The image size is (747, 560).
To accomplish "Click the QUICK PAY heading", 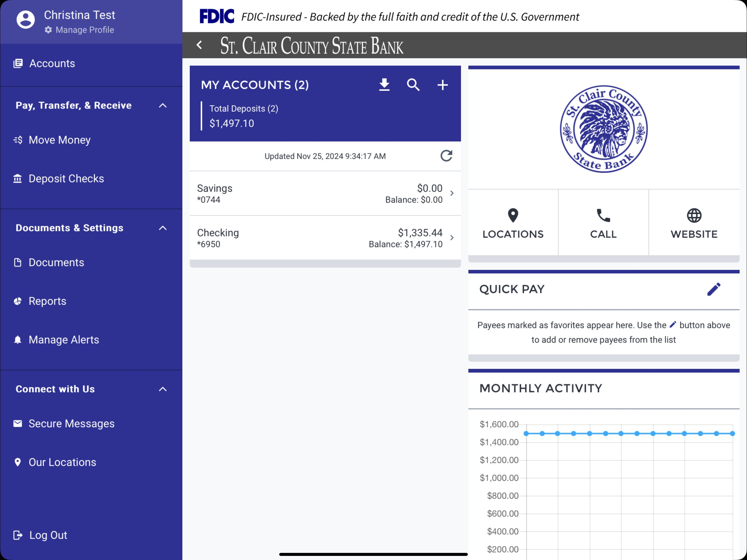I will [512, 289].
